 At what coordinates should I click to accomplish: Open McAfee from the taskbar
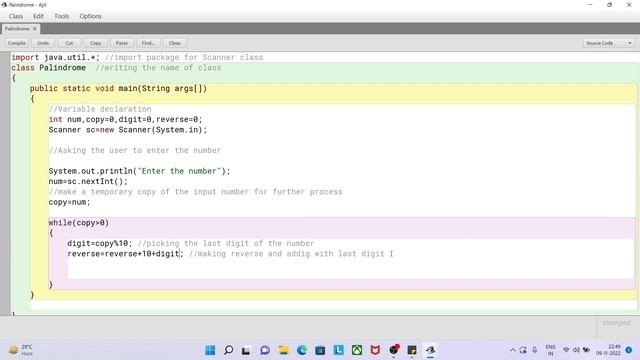(x=375, y=350)
